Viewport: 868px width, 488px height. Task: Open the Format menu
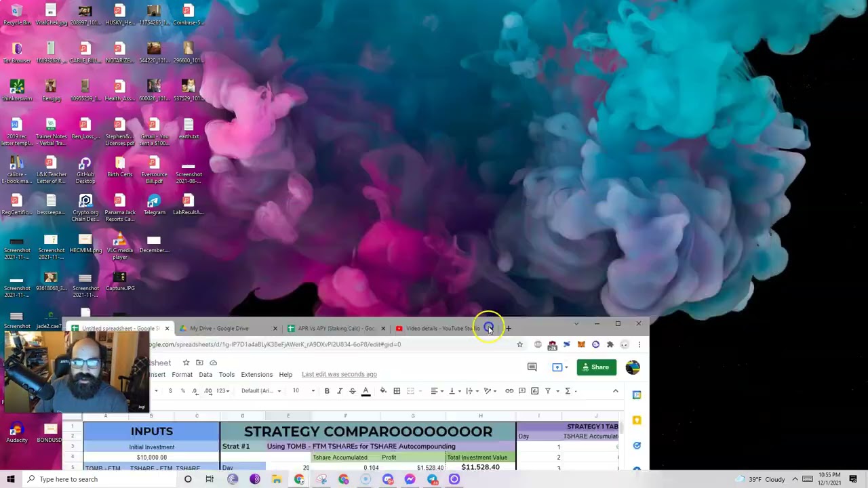tap(182, 374)
